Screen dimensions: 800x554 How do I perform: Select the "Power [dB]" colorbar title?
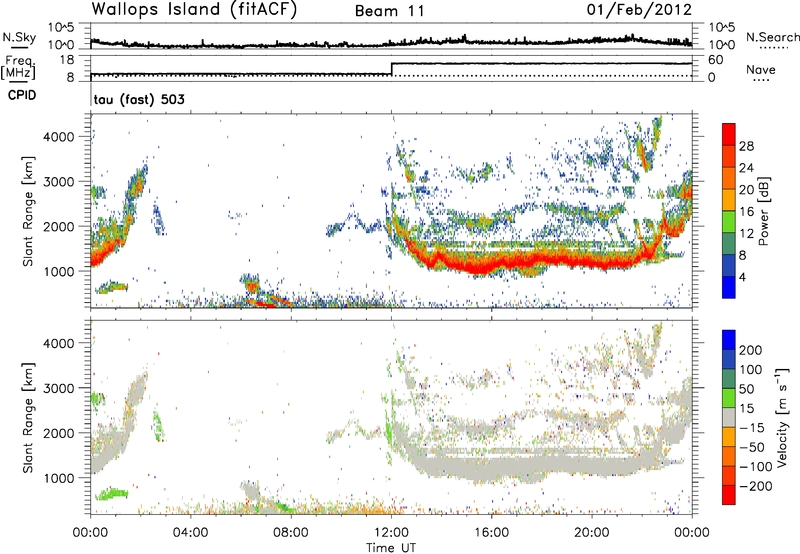coord(763,211)
